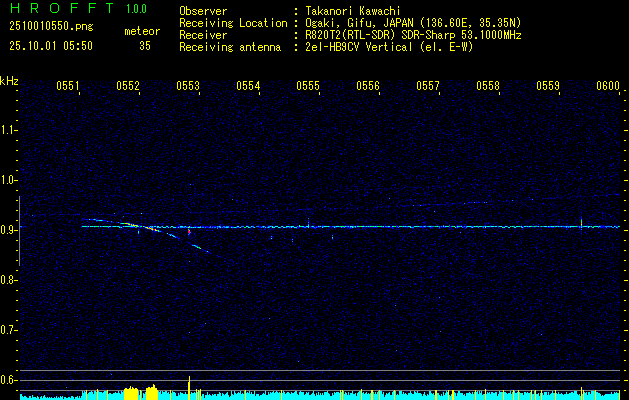Image resolution: width=629 pixels, height=400 pixels.
Task: Click the kHz axis unit label
Action: 9,81
